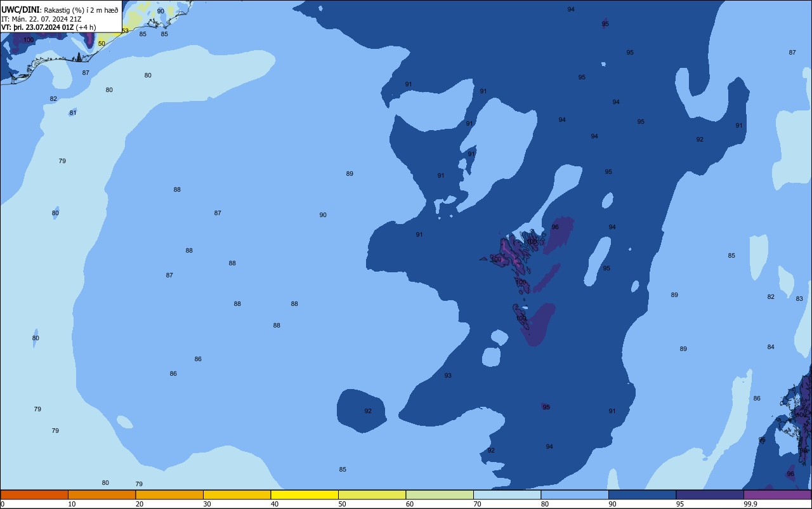Click the purple legend swatch above 99.9
The height and width of the screenshot is (509, 812).
tap(777, 494)
